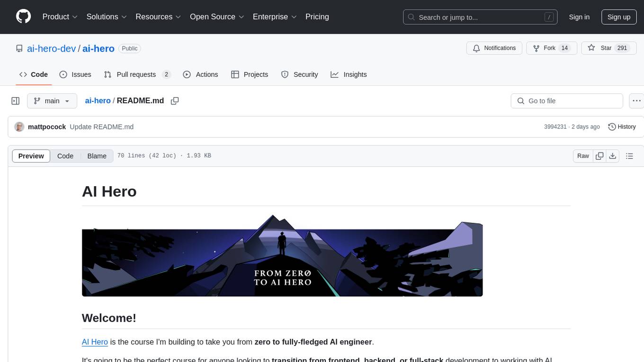Select the Blame view
The image size is (644, 362).
[97, 156]
